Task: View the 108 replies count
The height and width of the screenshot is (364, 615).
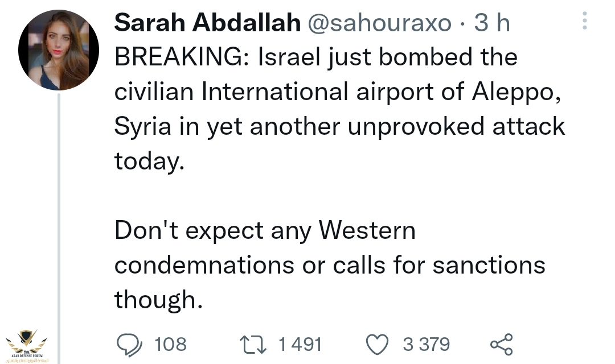Action: 170,344
